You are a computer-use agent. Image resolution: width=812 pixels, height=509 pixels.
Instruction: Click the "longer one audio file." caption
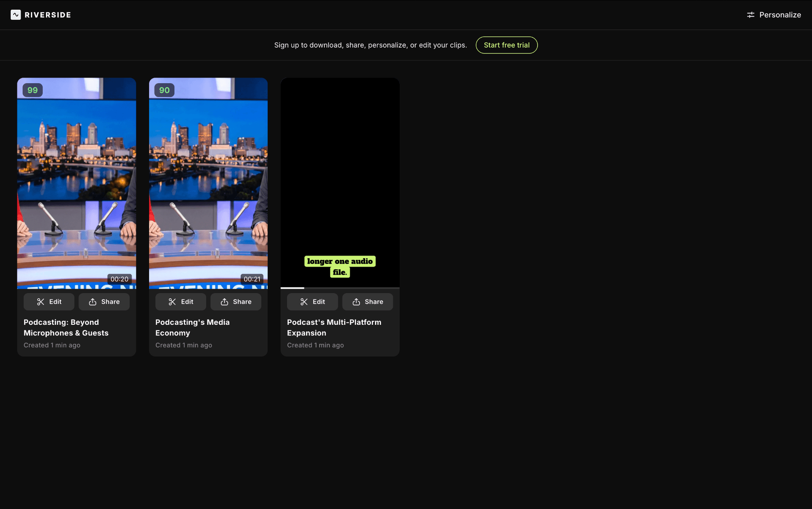point(340,267)
